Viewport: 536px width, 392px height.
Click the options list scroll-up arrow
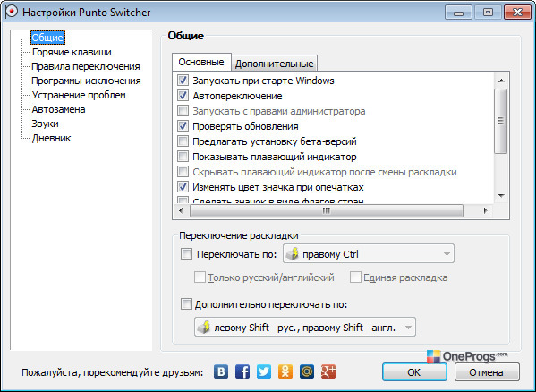coord(501,81)
